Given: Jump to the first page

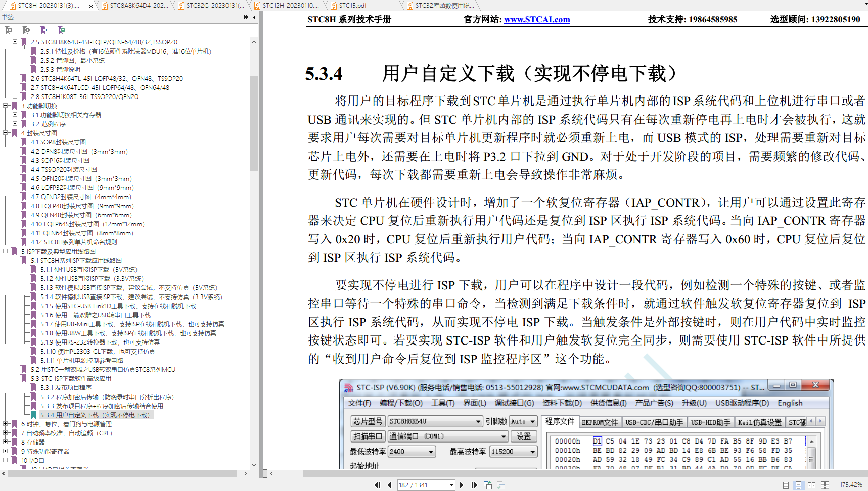Looking at the screenshot, I should pyautogui.click(x=377, y=485).
